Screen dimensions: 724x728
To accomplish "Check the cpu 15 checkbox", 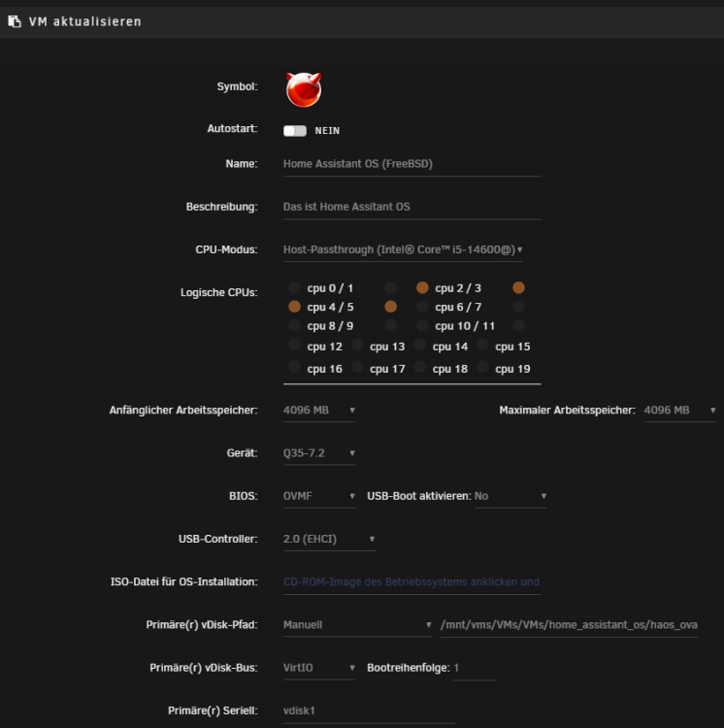I will pyautogui.click(x=482, y=345).
